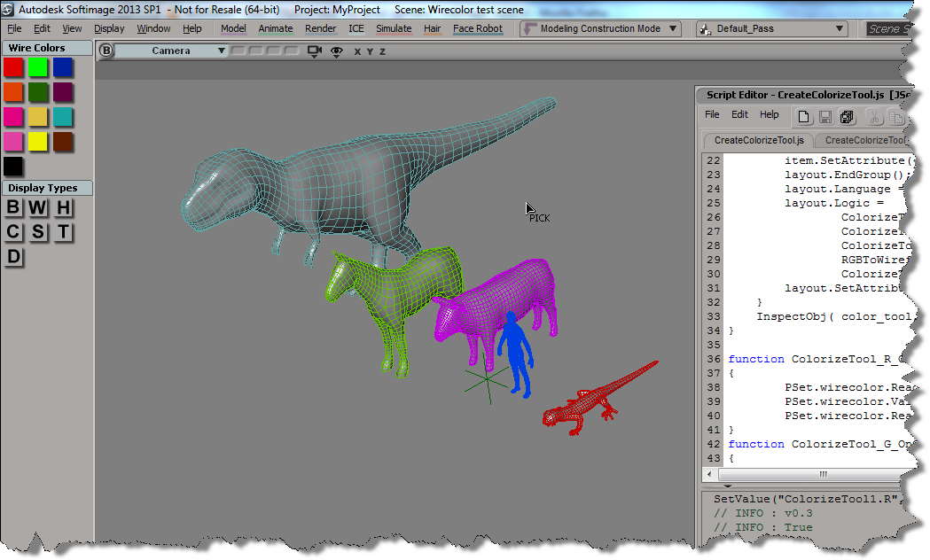Toggle the viewport eye visibility icon

click(337, 51)
